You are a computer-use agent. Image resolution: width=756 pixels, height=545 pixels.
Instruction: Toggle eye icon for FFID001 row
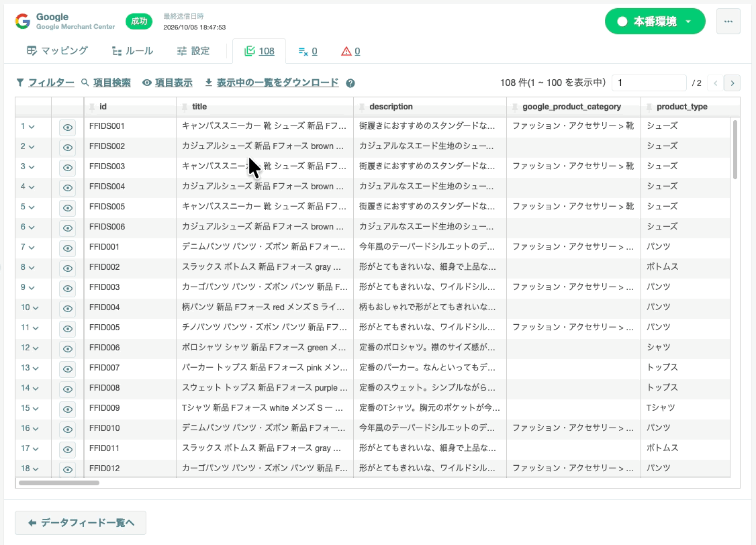coord(68,248)
